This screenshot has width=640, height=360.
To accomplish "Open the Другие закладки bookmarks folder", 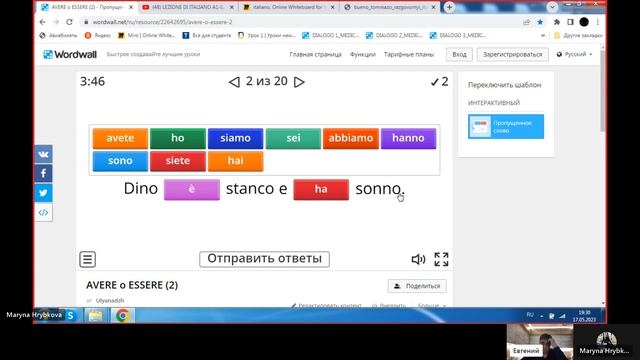I will (x=578, y=36).
